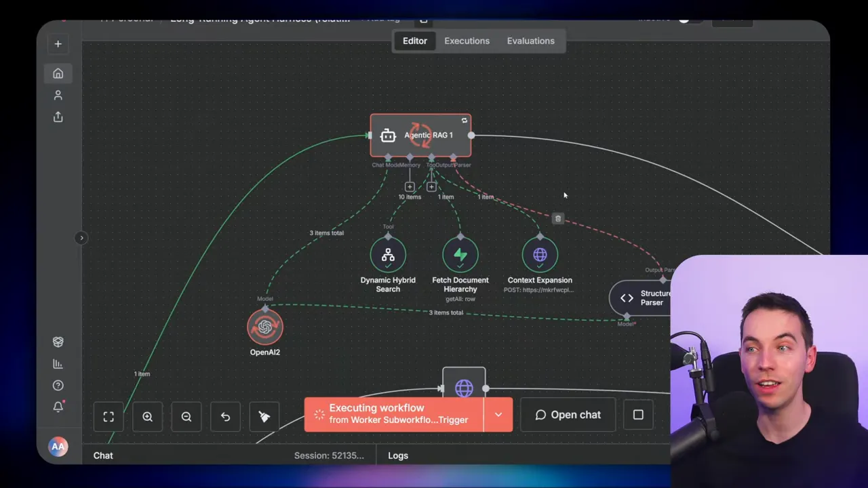The width and height of the screenshot is (868, 488).
Task: Select the Fetch Document Hierarchy node
Action: (x=460, y=256)
